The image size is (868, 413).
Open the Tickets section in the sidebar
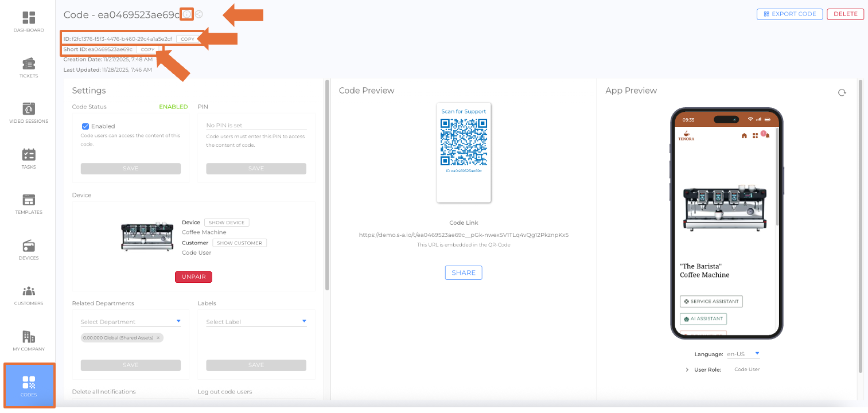pos(28,67)
